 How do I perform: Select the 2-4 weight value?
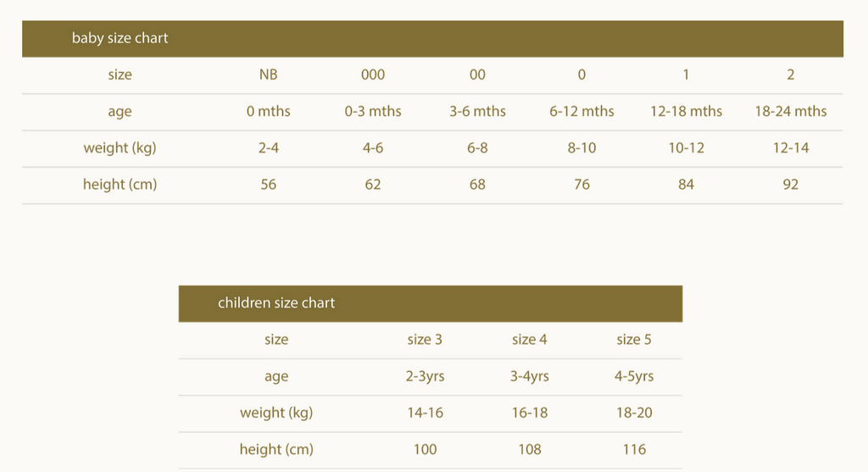coord(269,147)
